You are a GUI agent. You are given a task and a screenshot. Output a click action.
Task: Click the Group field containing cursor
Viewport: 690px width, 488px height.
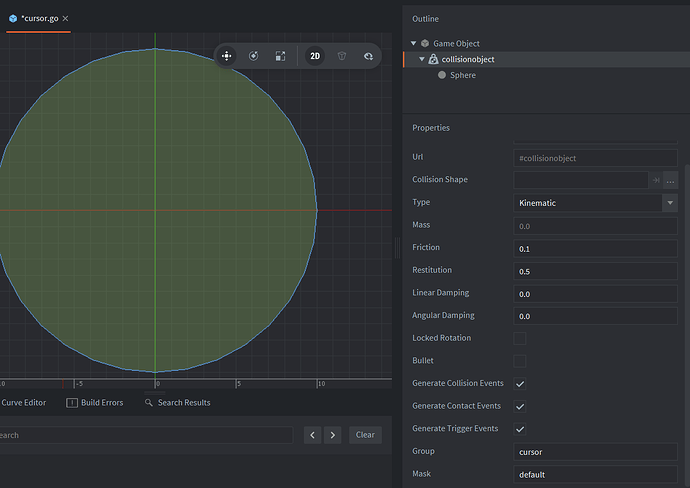click(595, 452)
